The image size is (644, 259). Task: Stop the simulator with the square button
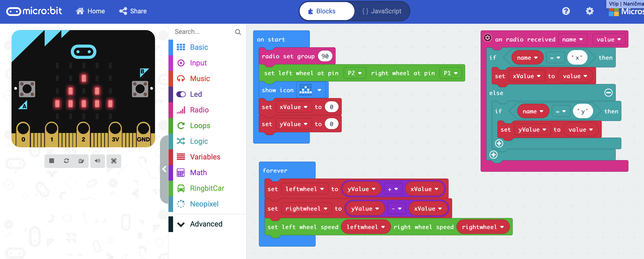[x=52, y=161]
